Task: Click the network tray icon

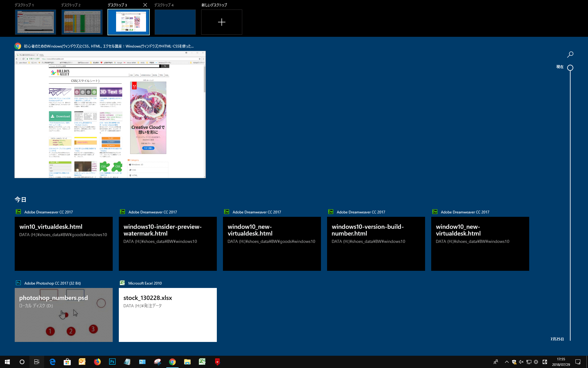Action: click(x=529, y=362)
